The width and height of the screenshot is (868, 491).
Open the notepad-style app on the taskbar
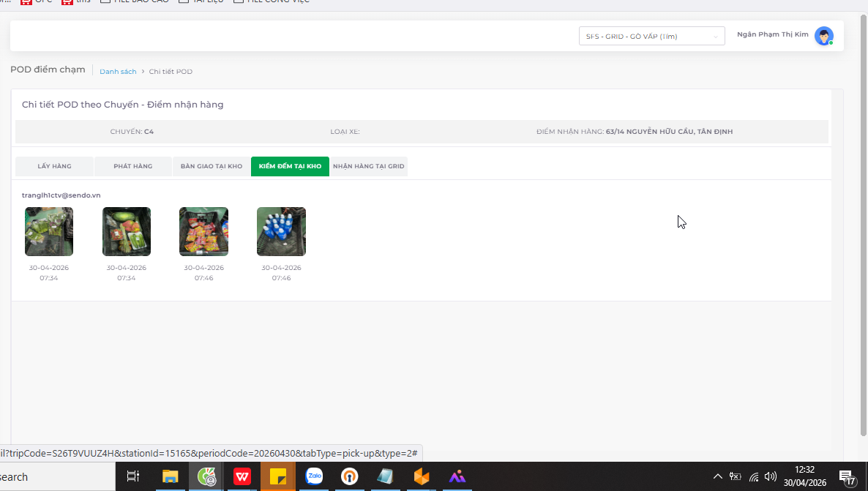coord(385,476)
